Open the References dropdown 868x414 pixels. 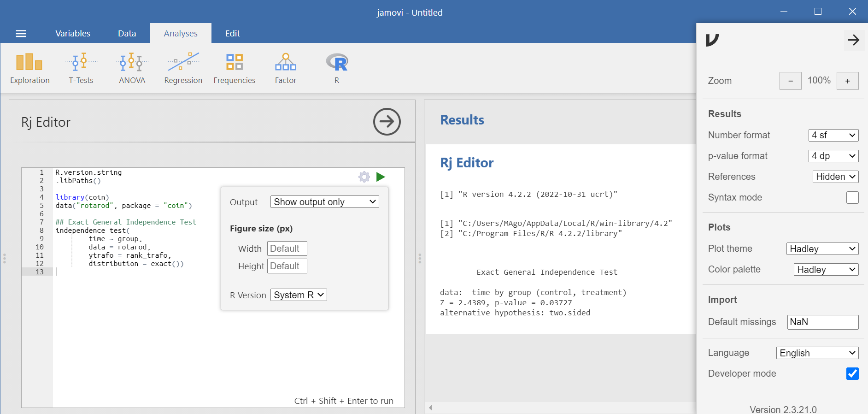tap(836, 177)
